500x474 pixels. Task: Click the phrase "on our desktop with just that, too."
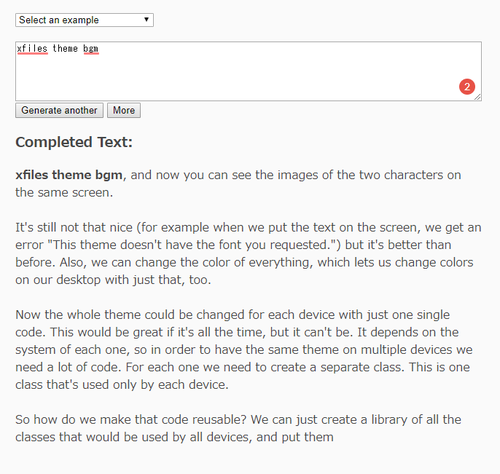click(113, 280)
